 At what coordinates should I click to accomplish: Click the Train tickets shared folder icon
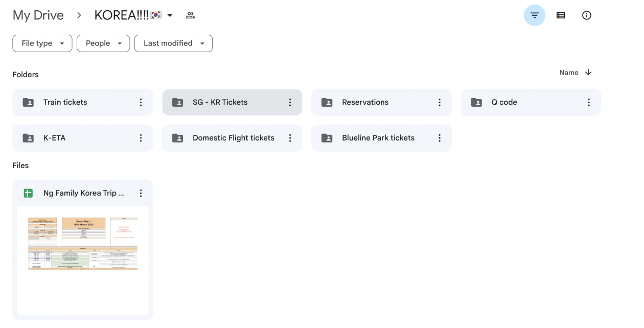pyautogui.click(x=29, y=102)
